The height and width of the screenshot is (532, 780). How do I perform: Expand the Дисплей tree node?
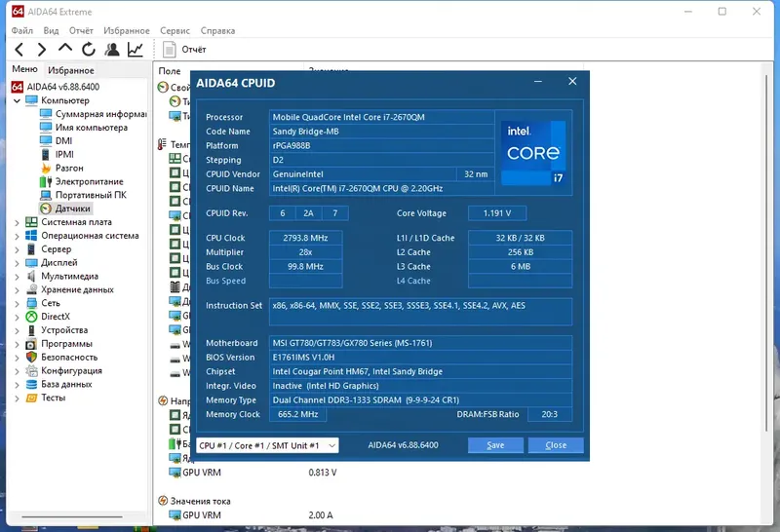pos(17,263)
